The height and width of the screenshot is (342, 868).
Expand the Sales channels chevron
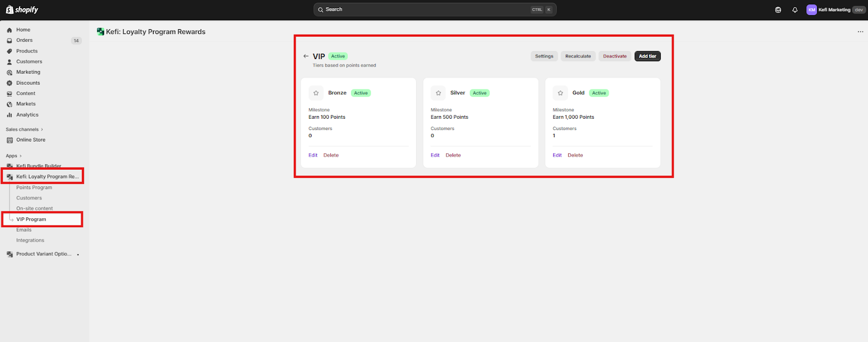(x=42, y=130)
